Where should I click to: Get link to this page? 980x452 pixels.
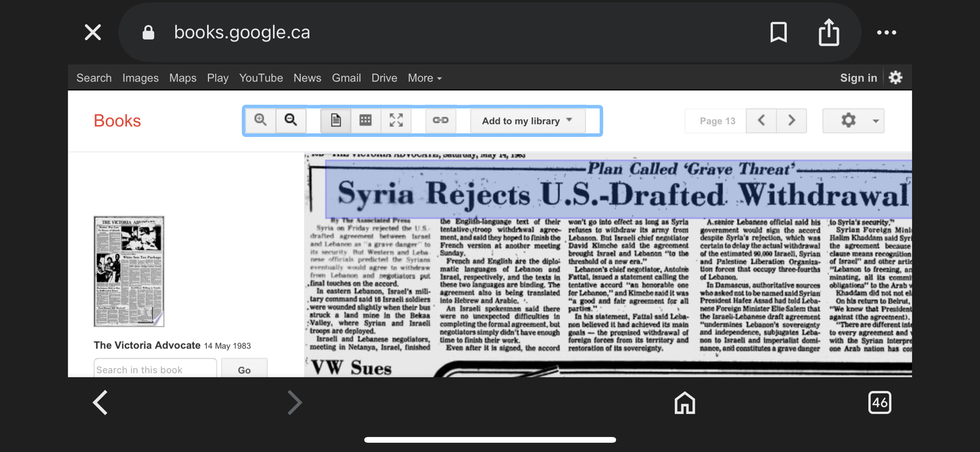coord(441,120)
